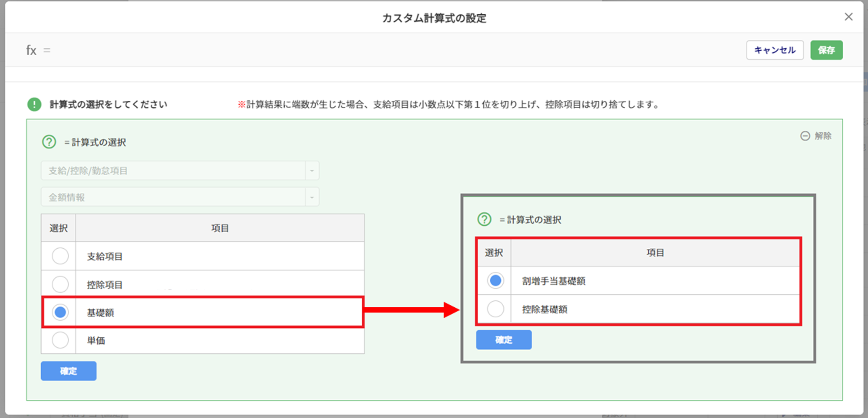The image size is (868, 418).
Task: Click the キャンセル button
Action: (775, 50)
